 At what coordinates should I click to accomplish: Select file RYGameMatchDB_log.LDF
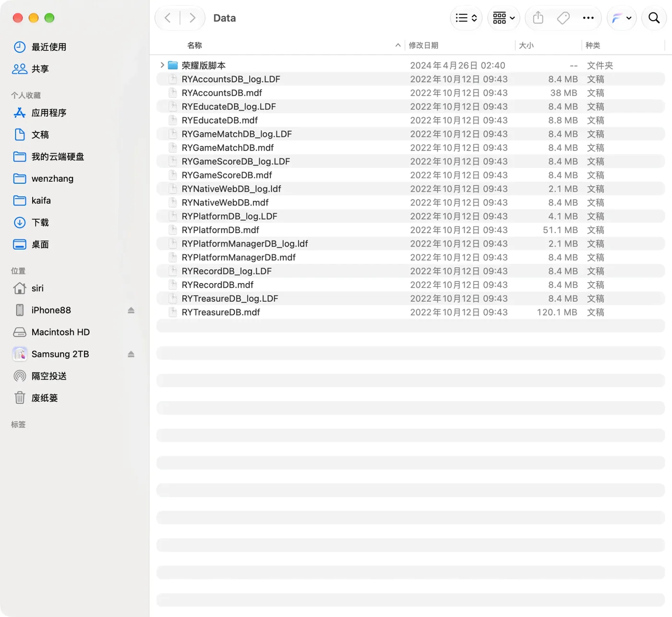coord(410,134)
